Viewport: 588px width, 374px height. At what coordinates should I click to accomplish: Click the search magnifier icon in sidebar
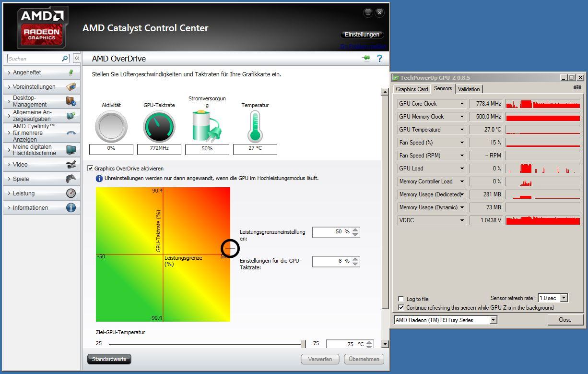pos(65,59)
